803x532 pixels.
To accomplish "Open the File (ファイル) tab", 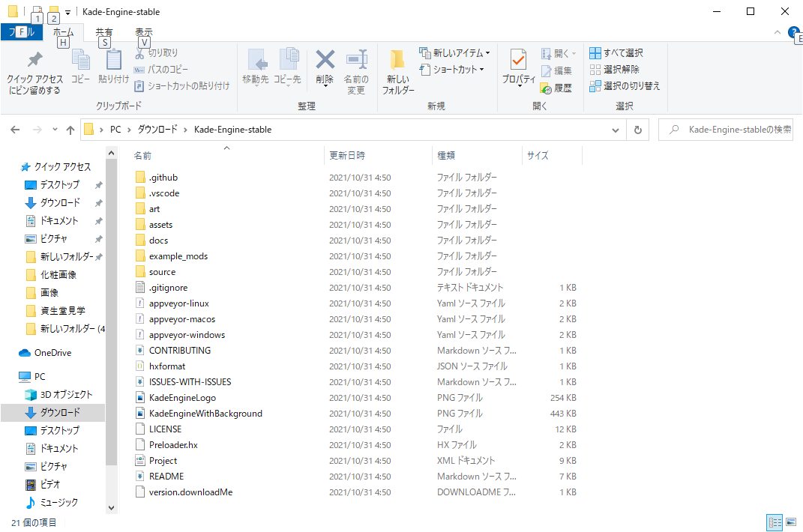I will click(x=21, y=32).
